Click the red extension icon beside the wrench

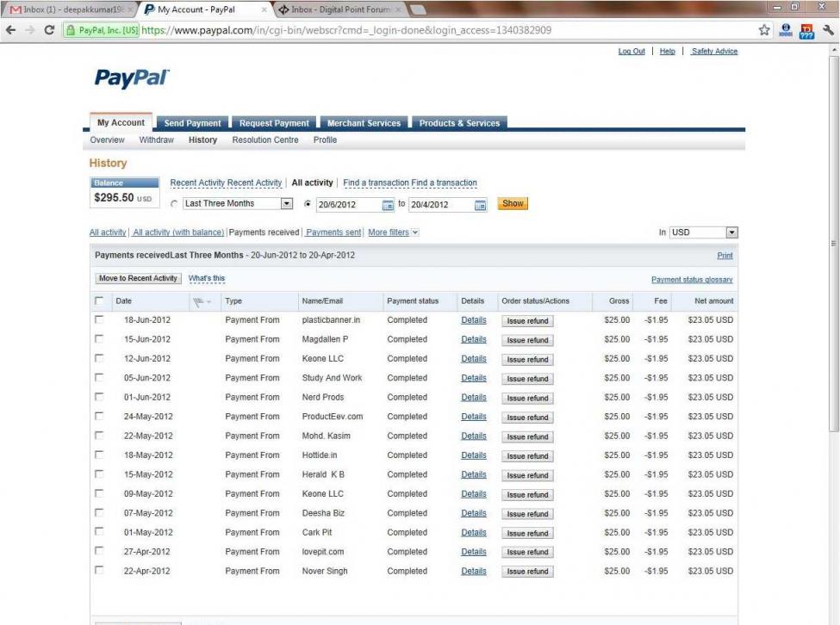806,31
